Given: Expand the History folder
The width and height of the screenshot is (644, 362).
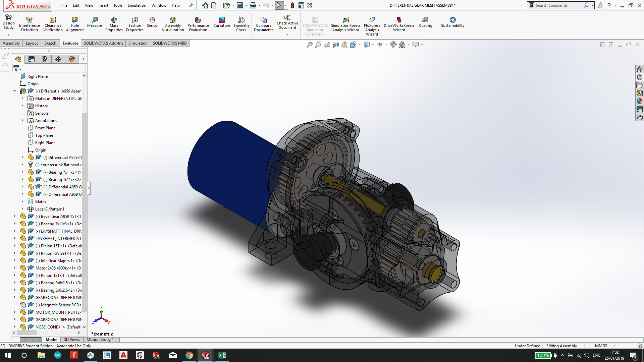Looking at the screenshot, I should tap(22, 106).
